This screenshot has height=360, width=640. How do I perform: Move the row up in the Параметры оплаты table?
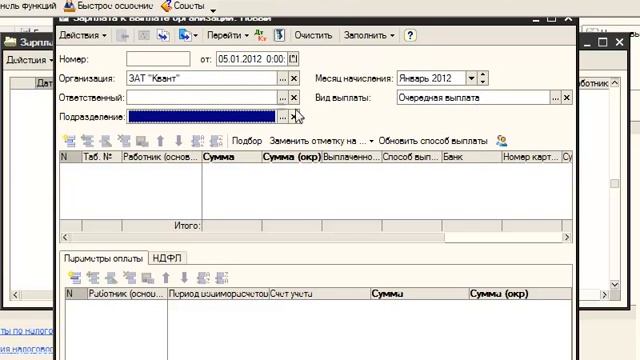[x=166, y=278]
